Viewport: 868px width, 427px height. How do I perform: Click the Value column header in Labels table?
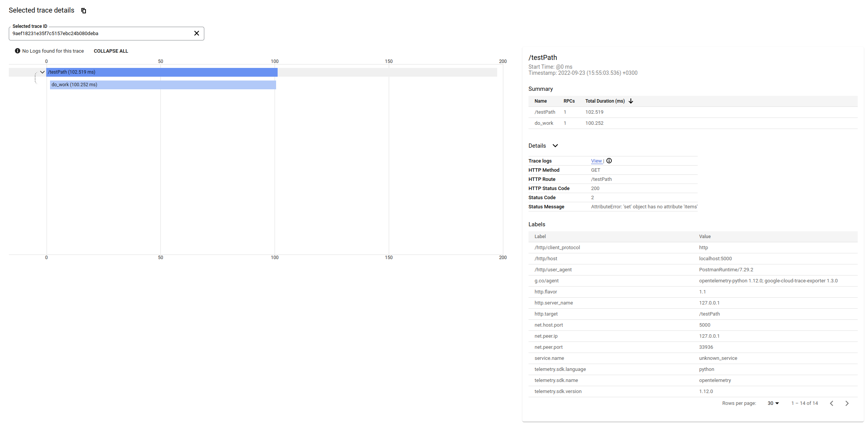tap(705, 236)
